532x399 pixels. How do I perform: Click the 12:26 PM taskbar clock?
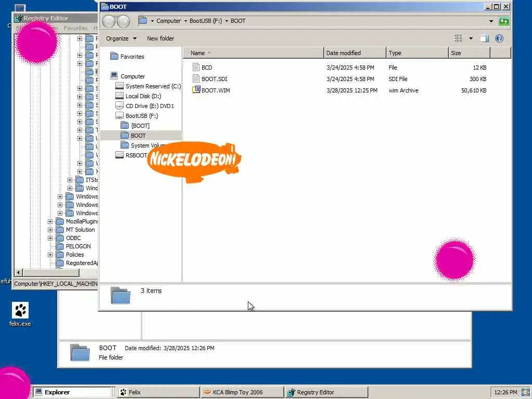[x=506, y=392]
